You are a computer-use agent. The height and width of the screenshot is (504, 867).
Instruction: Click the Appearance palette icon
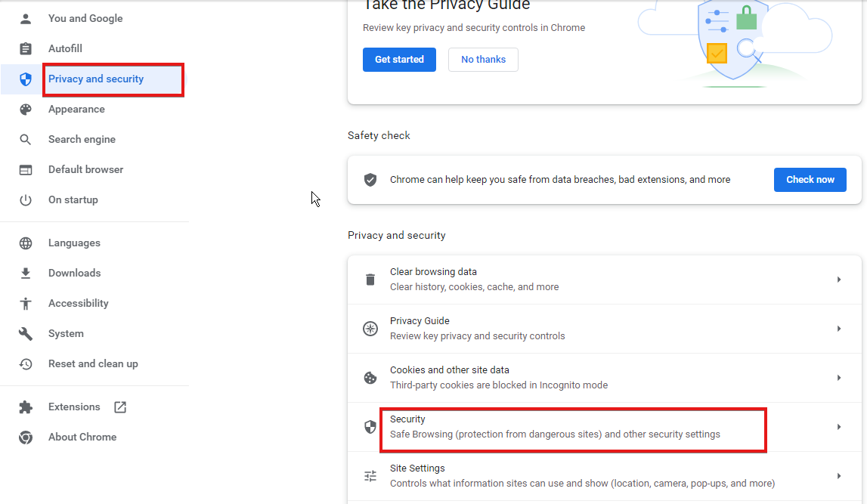click(x=26, y=110)
